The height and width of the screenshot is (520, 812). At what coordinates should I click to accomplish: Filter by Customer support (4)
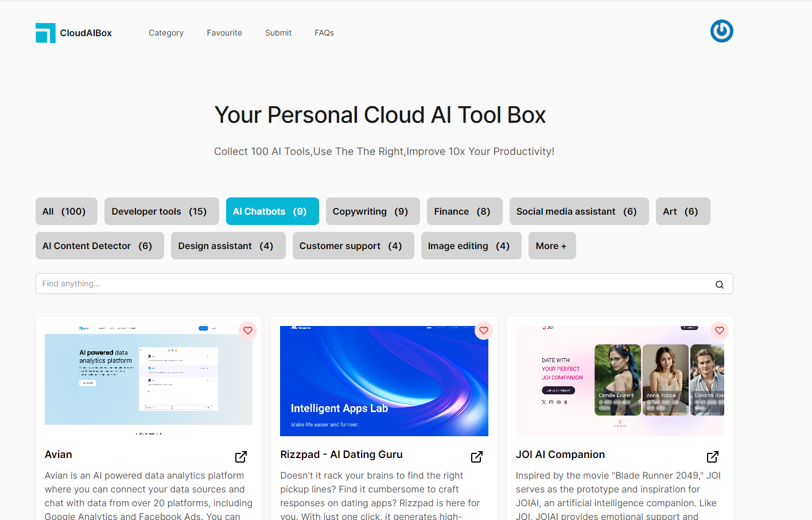click(353, 246)
